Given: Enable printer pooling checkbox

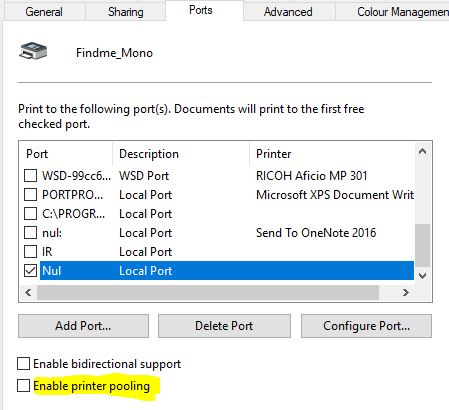Looking at the screenshot, I should pos(23,386).
